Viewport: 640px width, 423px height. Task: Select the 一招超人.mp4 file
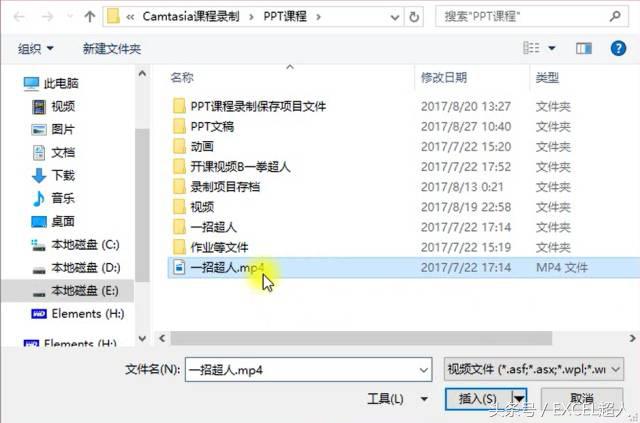[403, 267]
